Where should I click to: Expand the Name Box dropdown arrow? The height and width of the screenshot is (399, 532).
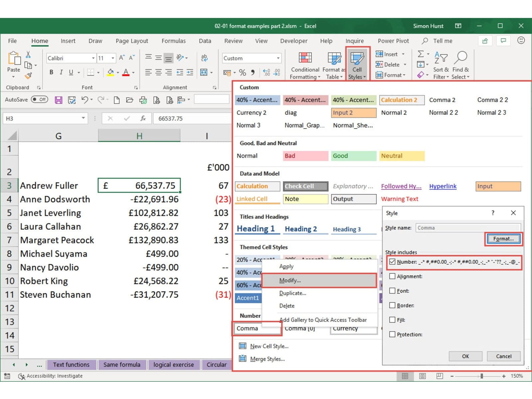pos(83,118)
